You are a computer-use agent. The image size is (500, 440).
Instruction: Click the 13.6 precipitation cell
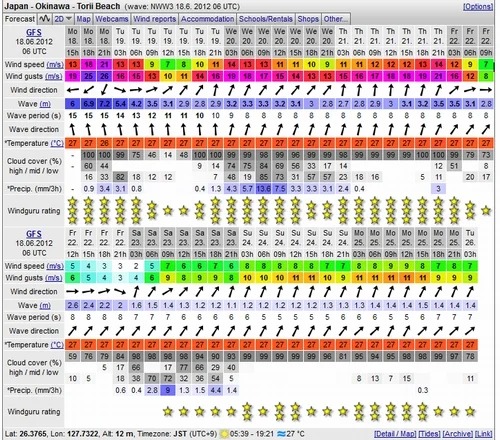tap(263, 189)
